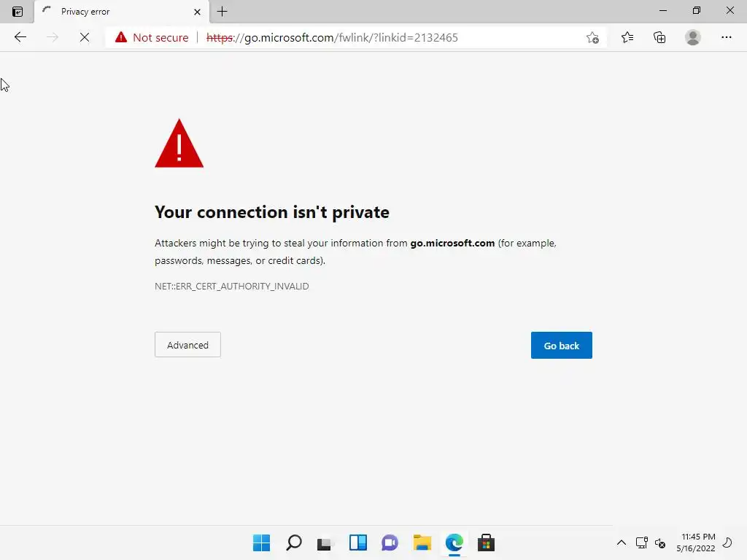
Task: Add this page to favorites
Action: (x=592, y=38)
